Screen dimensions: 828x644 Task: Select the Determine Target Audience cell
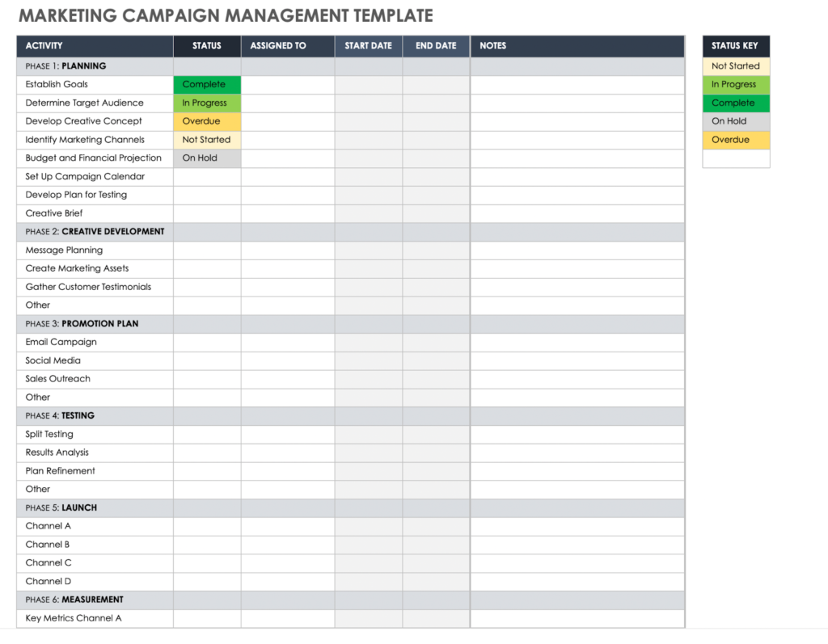95,103
